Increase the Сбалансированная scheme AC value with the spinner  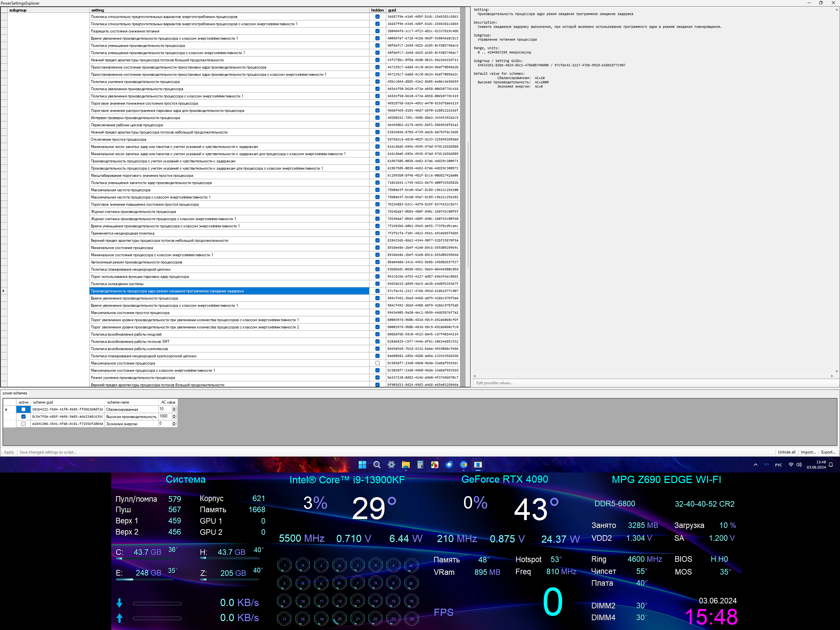click(x=174, y=408)
